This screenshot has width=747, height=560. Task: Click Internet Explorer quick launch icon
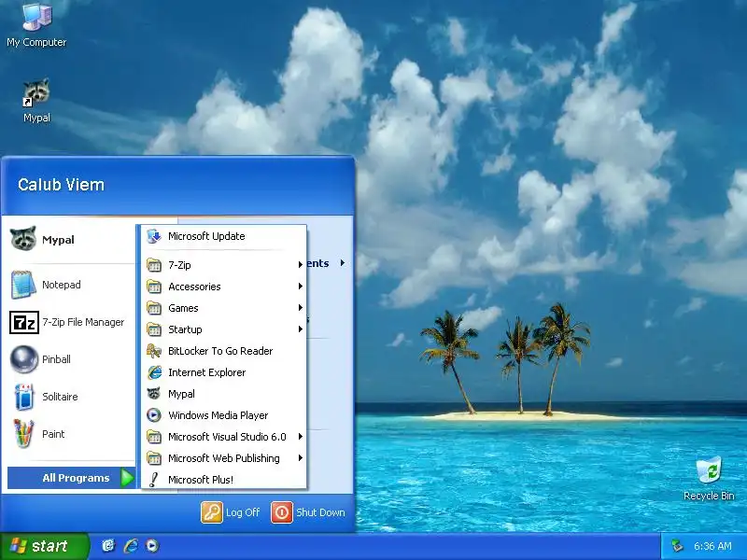[131, 546]
